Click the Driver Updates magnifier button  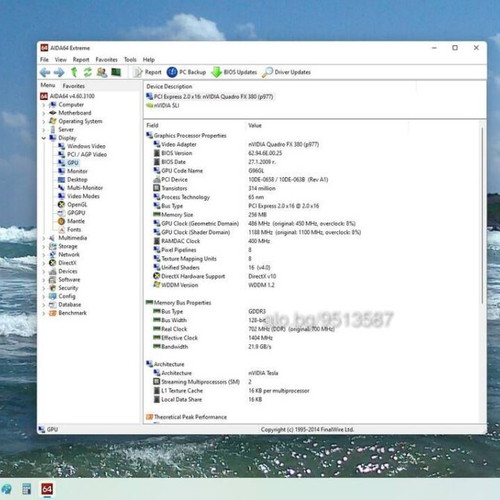[286, 72]
